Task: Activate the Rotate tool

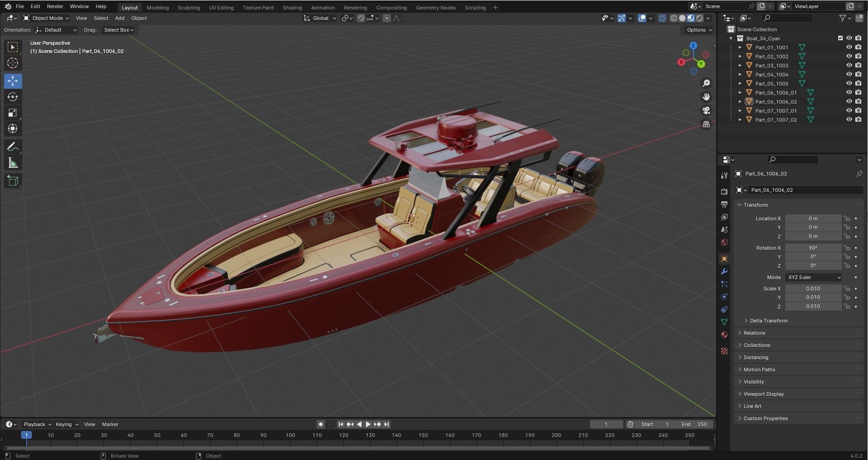Action: [13, 97]
